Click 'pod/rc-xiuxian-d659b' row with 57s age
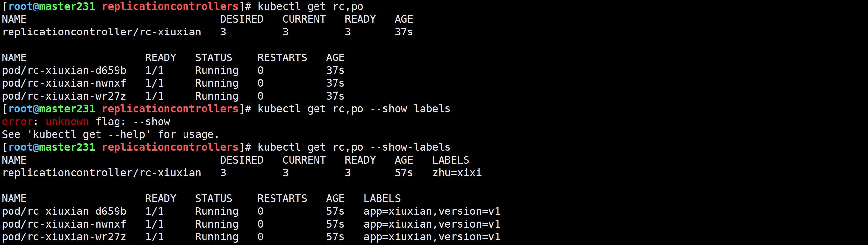 click(251, 211)
